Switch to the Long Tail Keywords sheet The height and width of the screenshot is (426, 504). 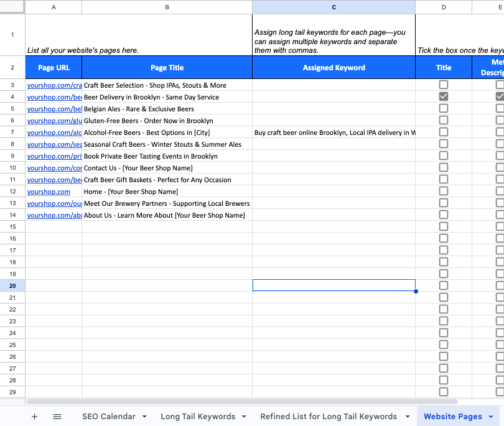(197, 417)
